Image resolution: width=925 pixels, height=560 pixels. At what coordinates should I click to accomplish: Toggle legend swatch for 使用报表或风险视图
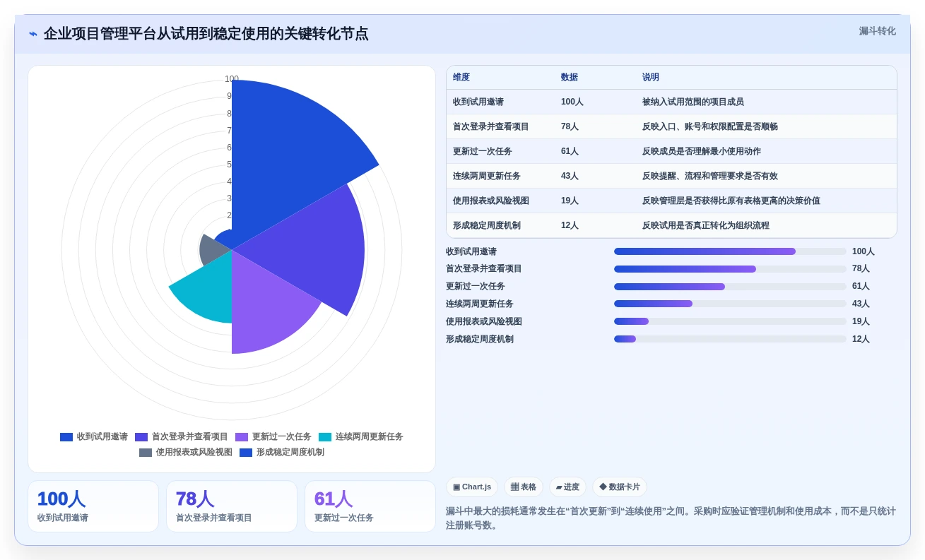146,453
